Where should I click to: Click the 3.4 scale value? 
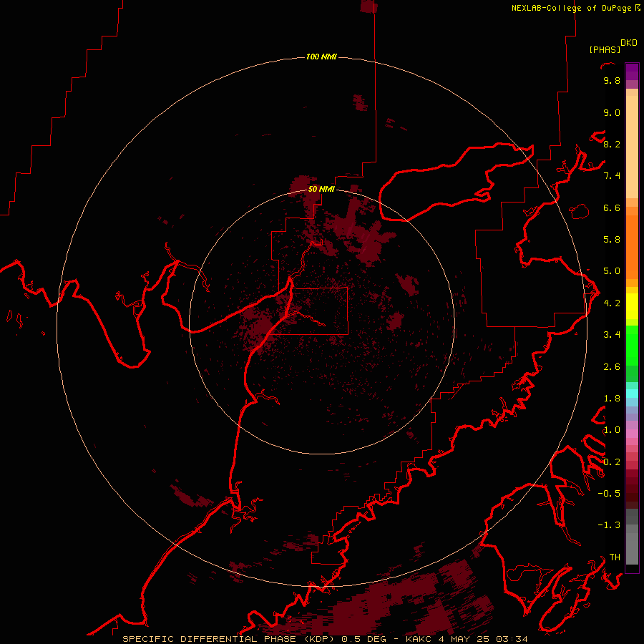[612, 335]
